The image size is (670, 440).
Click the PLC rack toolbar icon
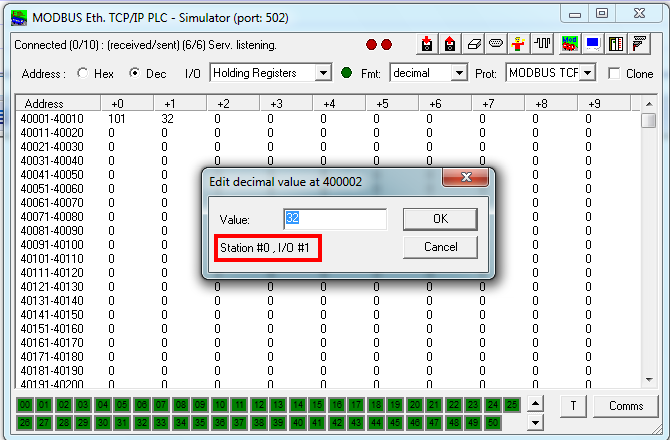click(616, 44)
